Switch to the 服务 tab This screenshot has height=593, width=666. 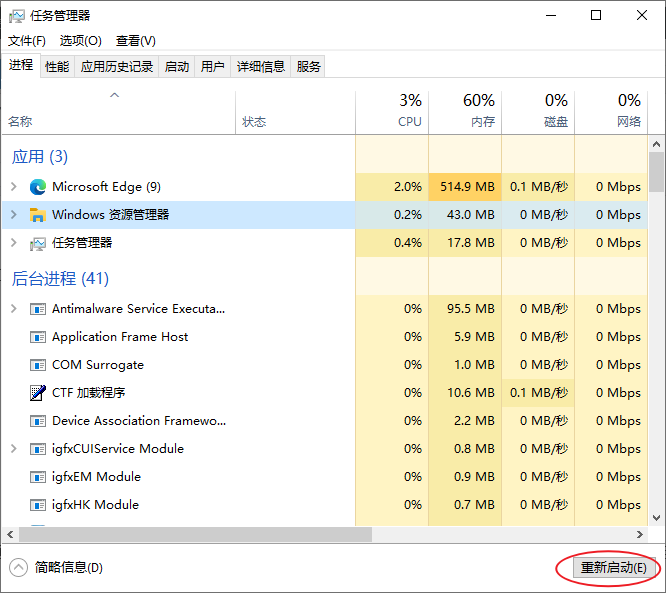308,67
